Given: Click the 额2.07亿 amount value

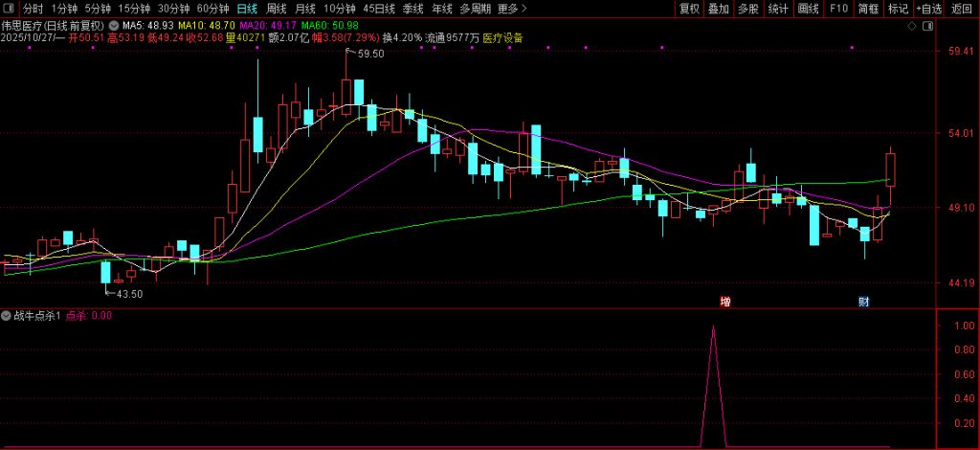Looking at the screenshot, I should pos(289,37).
